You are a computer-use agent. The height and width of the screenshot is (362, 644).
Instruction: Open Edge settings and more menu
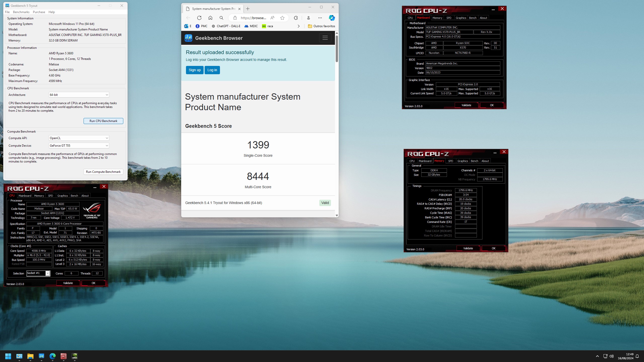pyautogui.click(x=320, y=18)
